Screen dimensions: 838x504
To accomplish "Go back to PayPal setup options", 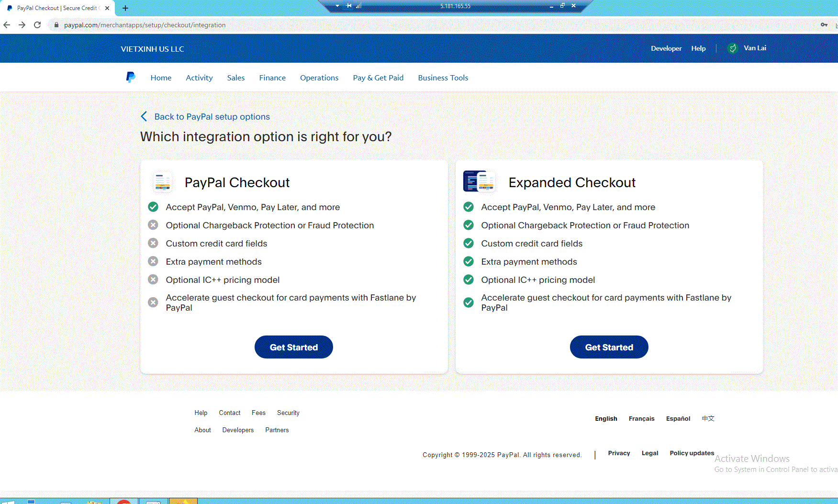I will coord(212,117).
